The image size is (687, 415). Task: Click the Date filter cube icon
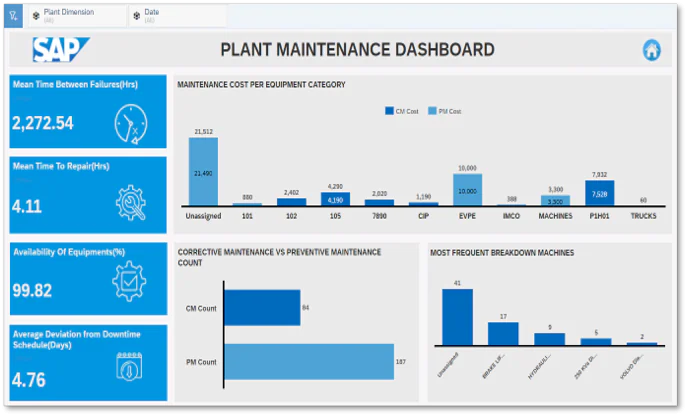tap(137, 16)
